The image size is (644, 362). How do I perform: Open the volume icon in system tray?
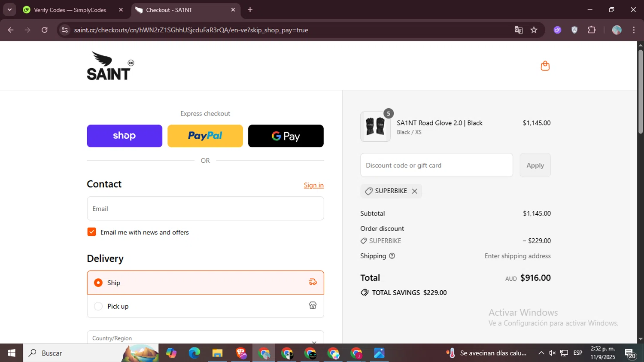click(552, 353)
